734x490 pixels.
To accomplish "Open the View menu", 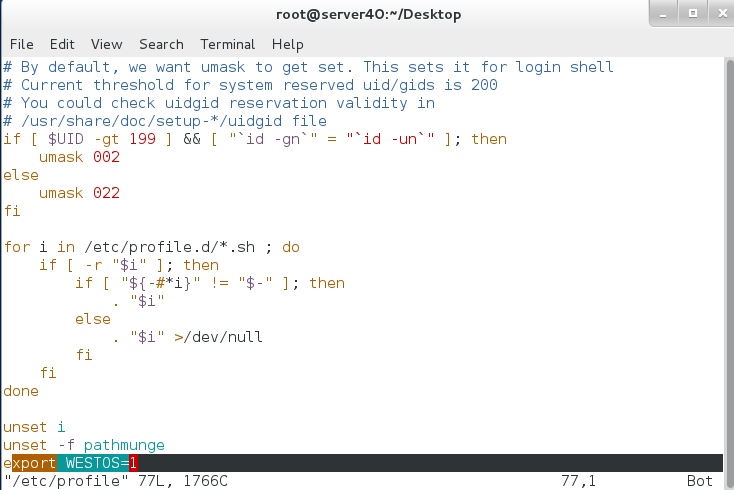I will click(x=106, y=44).
